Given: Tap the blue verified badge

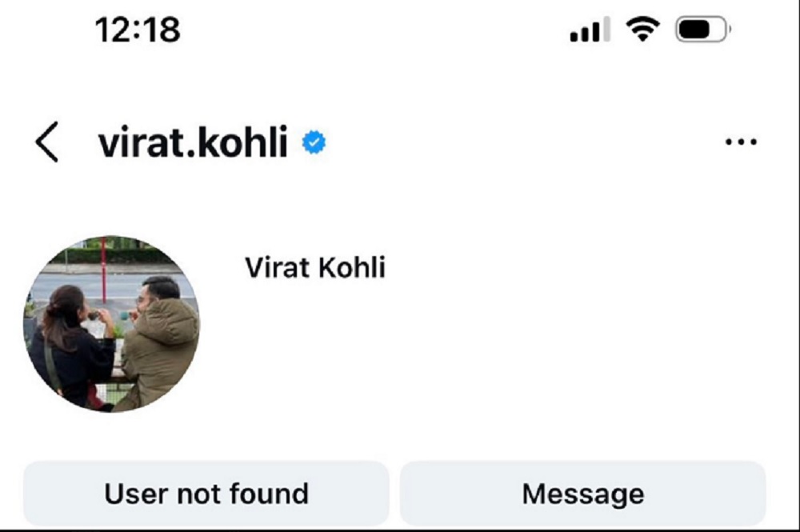Looking at the screenshot, I should pyautogui.click(x=314, y=143).
